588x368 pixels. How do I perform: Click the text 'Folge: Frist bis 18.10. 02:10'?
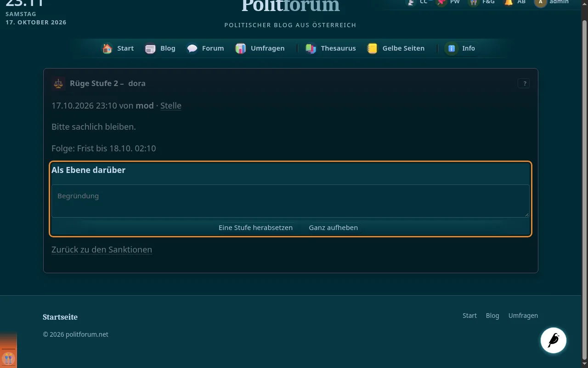[104, 149]
